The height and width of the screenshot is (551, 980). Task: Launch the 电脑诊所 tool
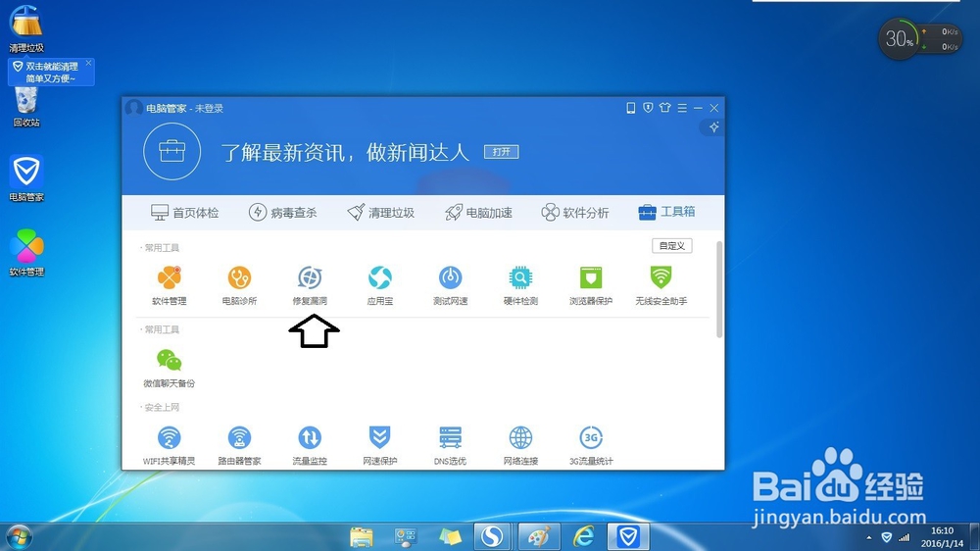coord(239,277)
